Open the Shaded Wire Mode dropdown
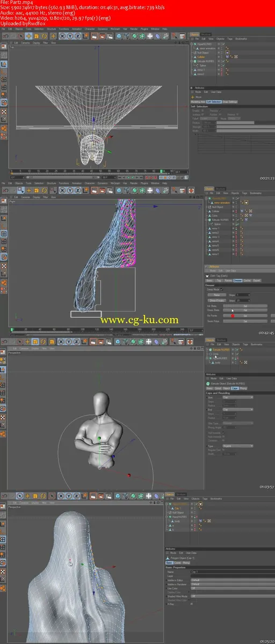 (233, 596)
